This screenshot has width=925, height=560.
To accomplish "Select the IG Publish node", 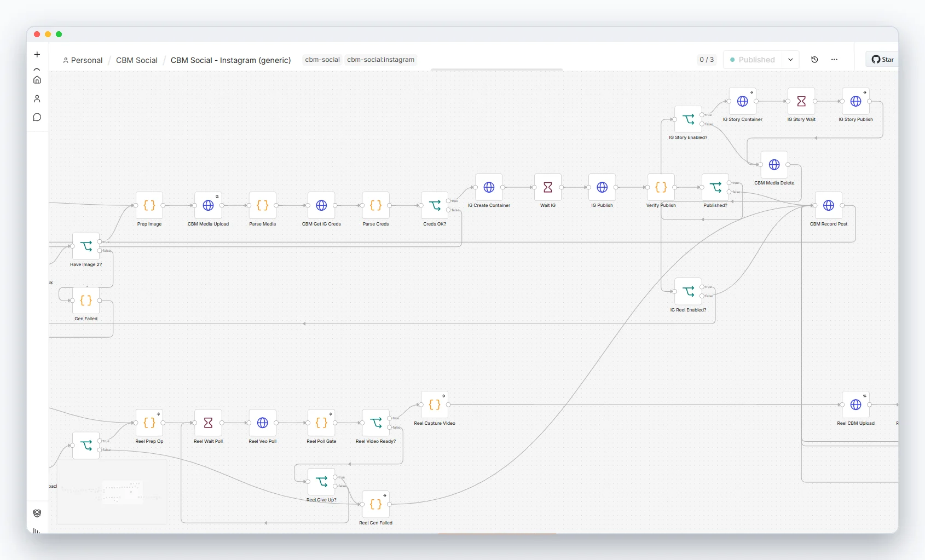I will [x=602, y=187].
